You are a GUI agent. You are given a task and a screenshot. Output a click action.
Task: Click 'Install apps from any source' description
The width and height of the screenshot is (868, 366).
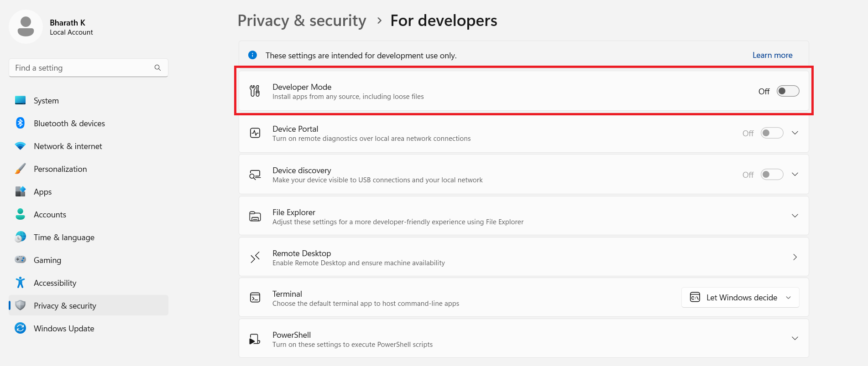coord(348,97)
